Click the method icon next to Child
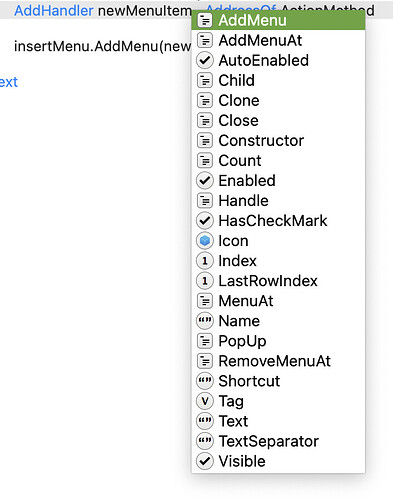Viewport: 393px width, 500px height. [205, 81]
